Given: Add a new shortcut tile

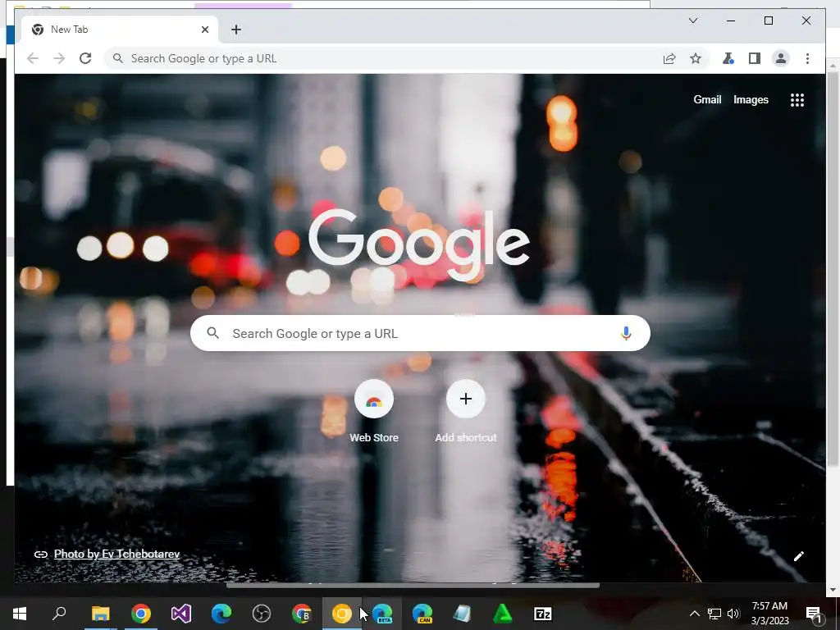Looking at the screenshot, I should point(466,412).
